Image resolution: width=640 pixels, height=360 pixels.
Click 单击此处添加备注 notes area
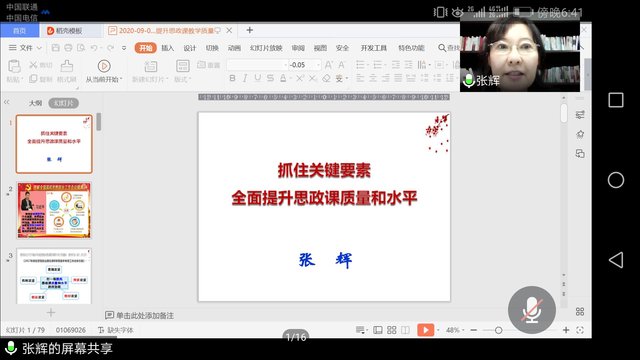[144, 315]
